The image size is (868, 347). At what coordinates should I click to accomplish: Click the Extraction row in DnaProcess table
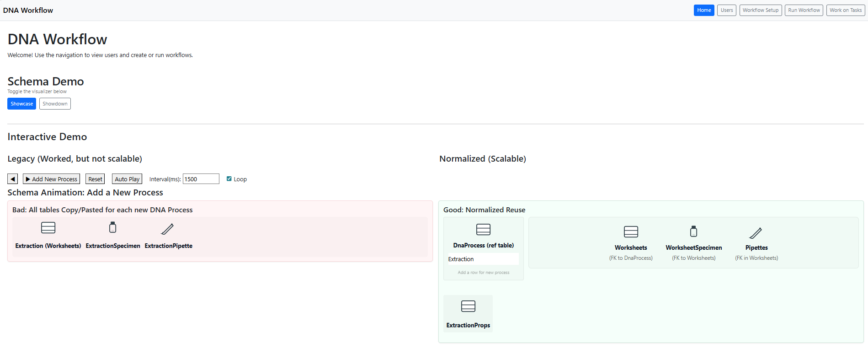(483, 259)
